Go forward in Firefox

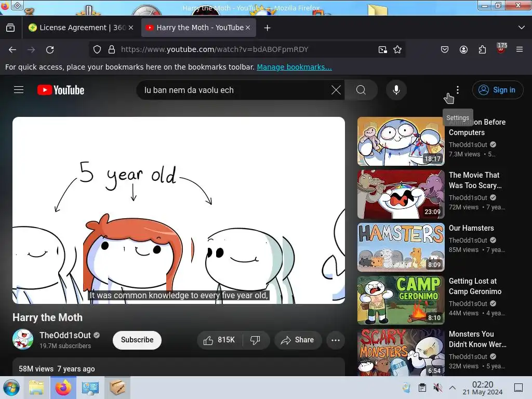(x=31, y=50)
